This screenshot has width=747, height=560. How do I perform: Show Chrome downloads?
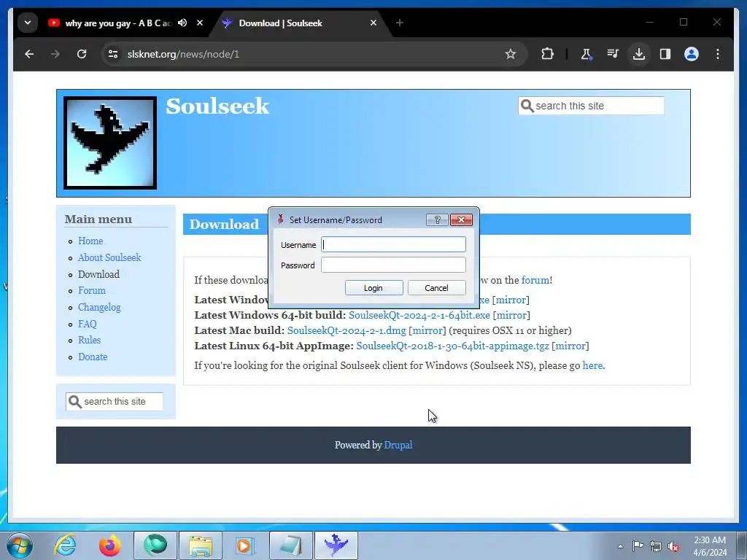(x=639, y=54)
